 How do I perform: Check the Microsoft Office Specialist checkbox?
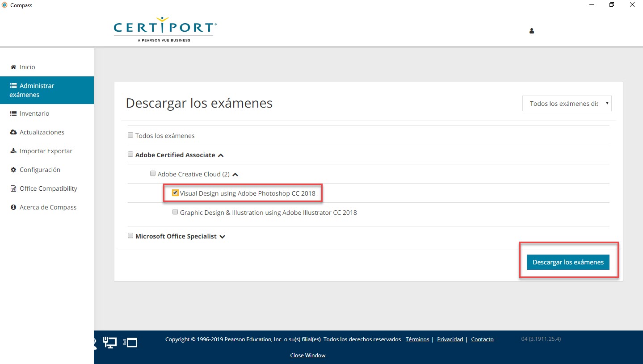coord(130,235)
